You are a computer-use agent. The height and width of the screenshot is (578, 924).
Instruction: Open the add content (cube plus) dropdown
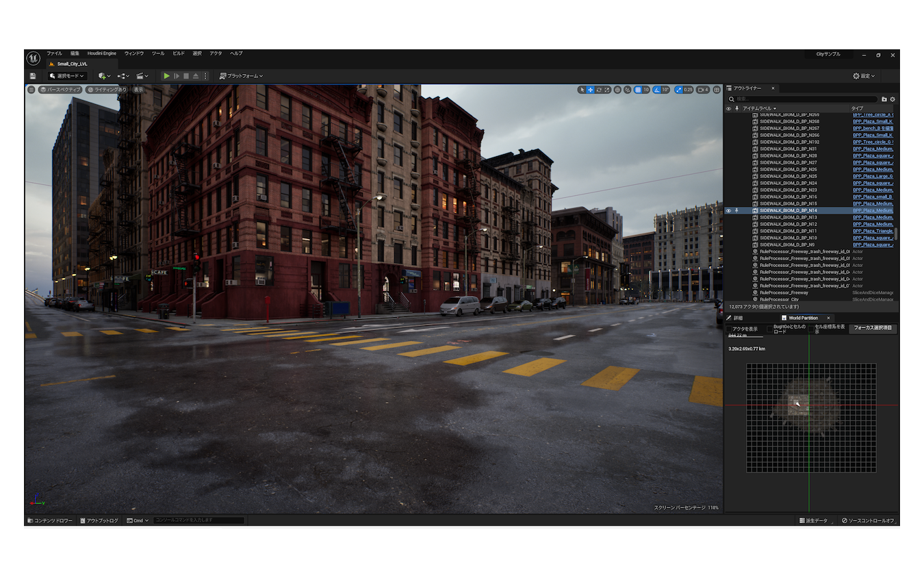tap(104, 76)
